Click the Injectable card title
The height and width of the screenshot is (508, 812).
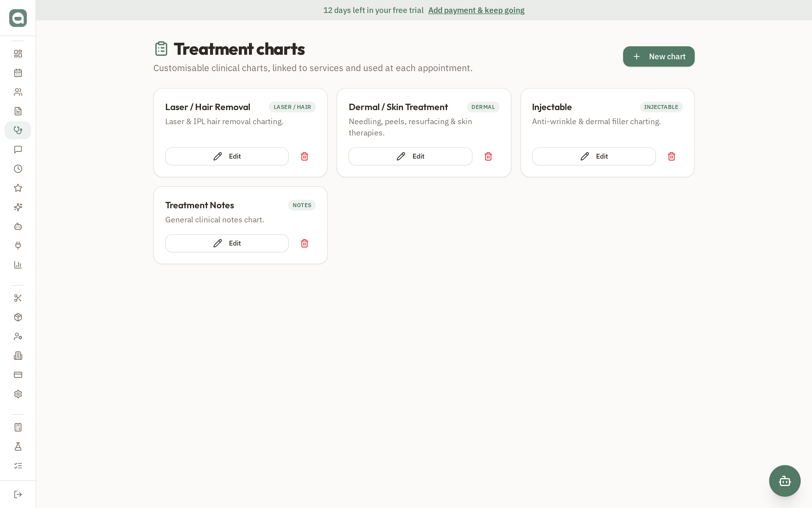(x=551, y=107)
